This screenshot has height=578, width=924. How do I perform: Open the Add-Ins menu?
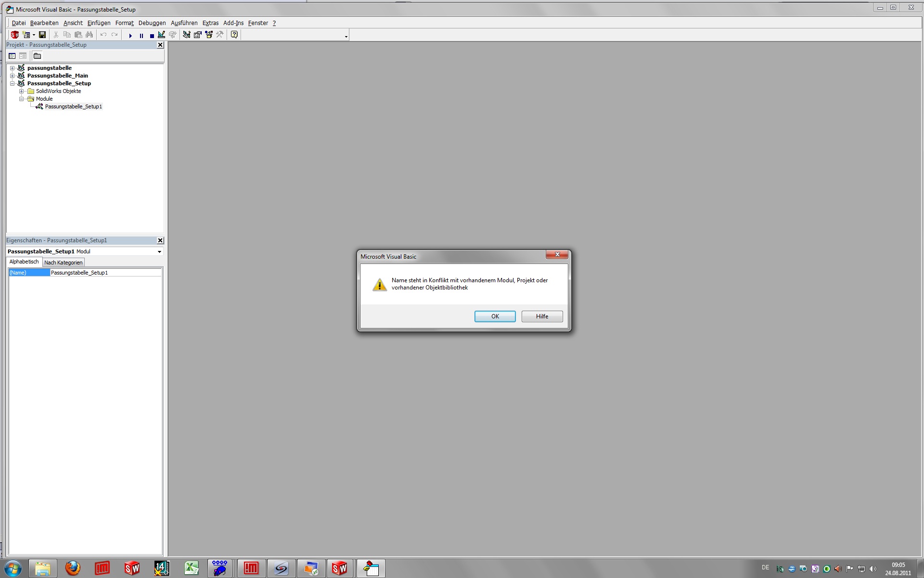coord(233,23)
